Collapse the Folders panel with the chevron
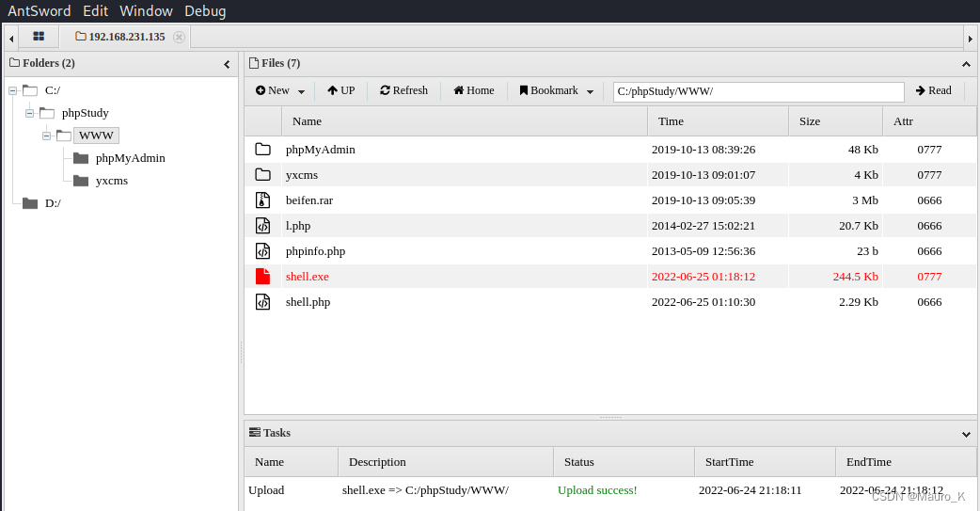980x511 pixels. pos(227,64)
